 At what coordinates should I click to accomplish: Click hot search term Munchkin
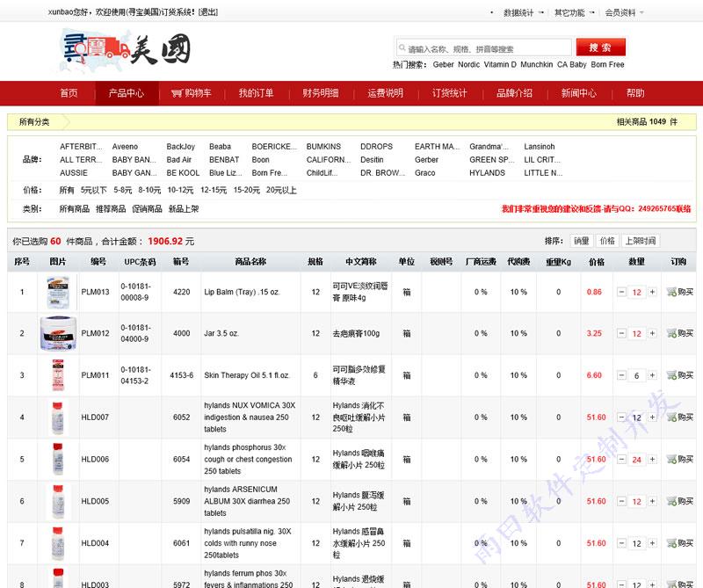click(537, 64)
